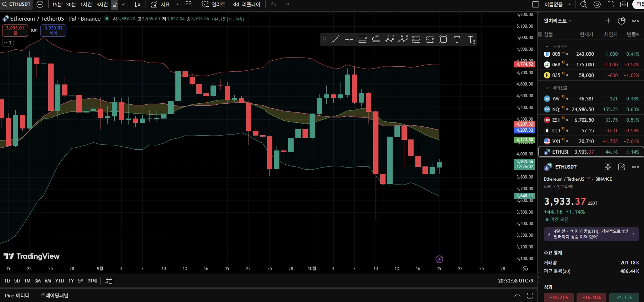The height and width of the screenshot is (302, 644).
Task: Open the 왓치리스트 list dropdown
Action: [x=558, y=21]
